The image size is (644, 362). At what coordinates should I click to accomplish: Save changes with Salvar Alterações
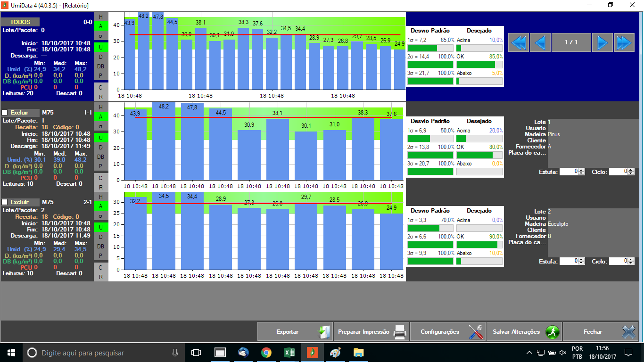coord(524,332)
